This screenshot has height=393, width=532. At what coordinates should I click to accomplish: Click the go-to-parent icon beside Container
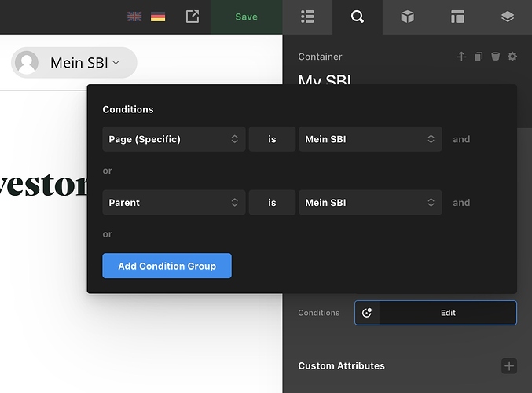pyautogui.click(x=461, y=57)
